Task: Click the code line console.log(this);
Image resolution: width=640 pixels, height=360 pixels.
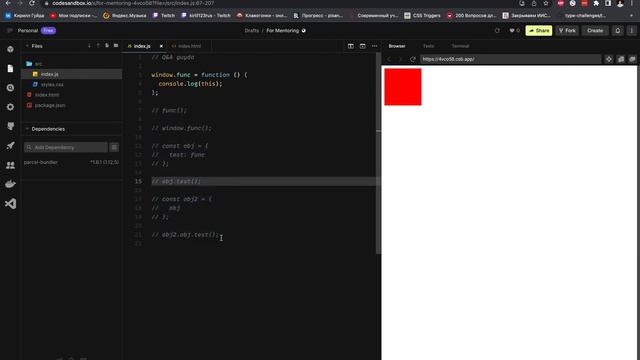Action: pos(191,84)
